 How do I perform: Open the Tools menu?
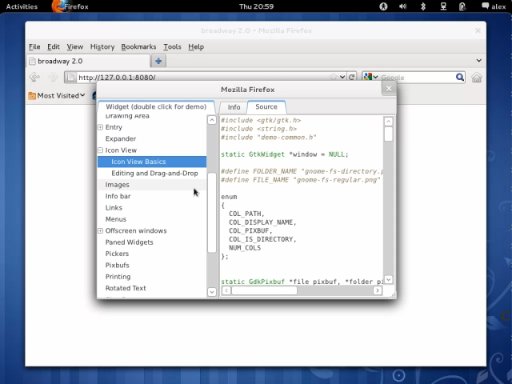pos(172,47)
